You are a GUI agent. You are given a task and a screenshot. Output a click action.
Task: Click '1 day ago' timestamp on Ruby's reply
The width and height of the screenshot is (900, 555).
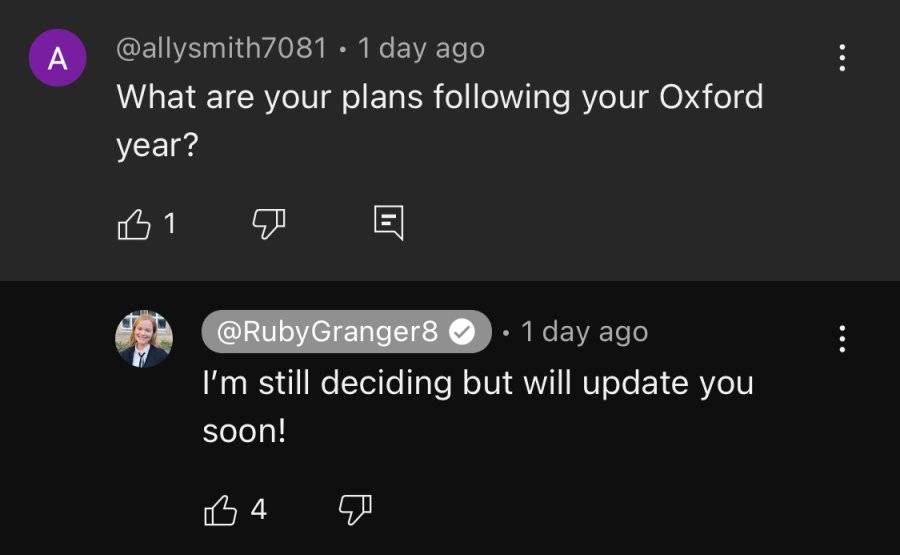[584, 332]
